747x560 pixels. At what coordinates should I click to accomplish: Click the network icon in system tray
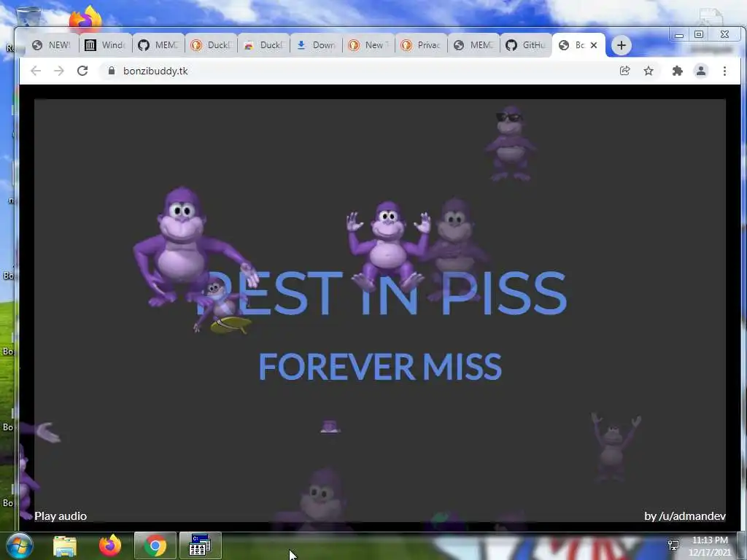673,545
